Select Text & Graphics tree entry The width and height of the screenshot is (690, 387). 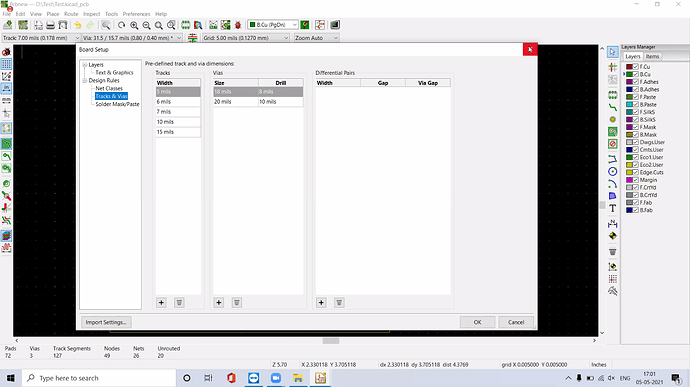[114, 73]
